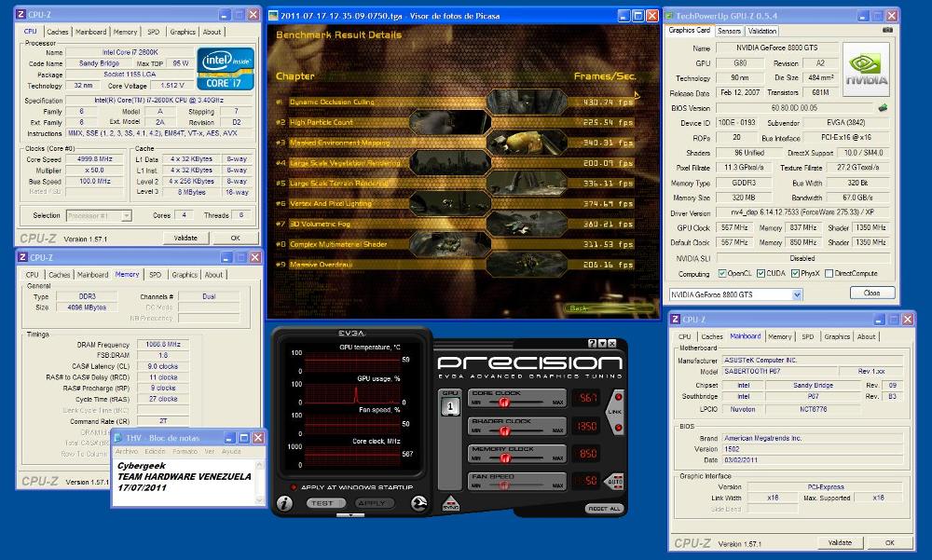Expand the Precision monitor panel bottom arrow
This screenshot has width=932, height=560.
point(350,515)
